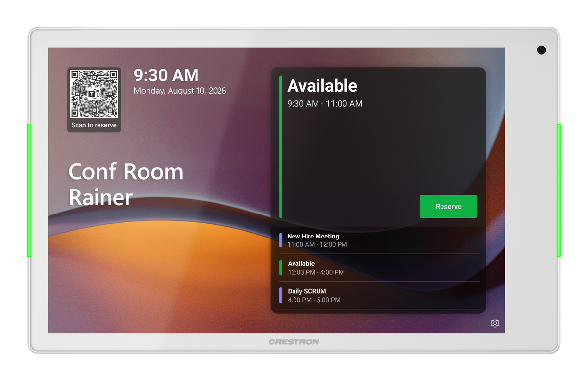Tap the 11:00 AM - 12:00 PM meeting time
This screenshot has height=381, width=588.
pyautogui.click(x=317, y=244)
